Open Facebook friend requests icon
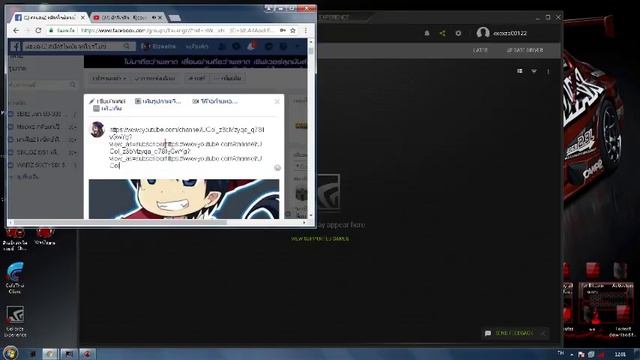 (222, 46)
